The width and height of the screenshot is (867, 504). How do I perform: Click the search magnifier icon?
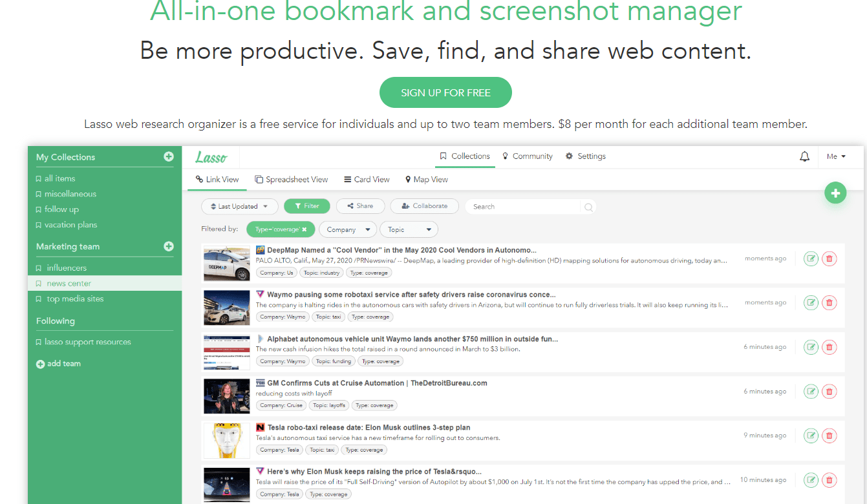pyautogui.click(x=588, y=207)
